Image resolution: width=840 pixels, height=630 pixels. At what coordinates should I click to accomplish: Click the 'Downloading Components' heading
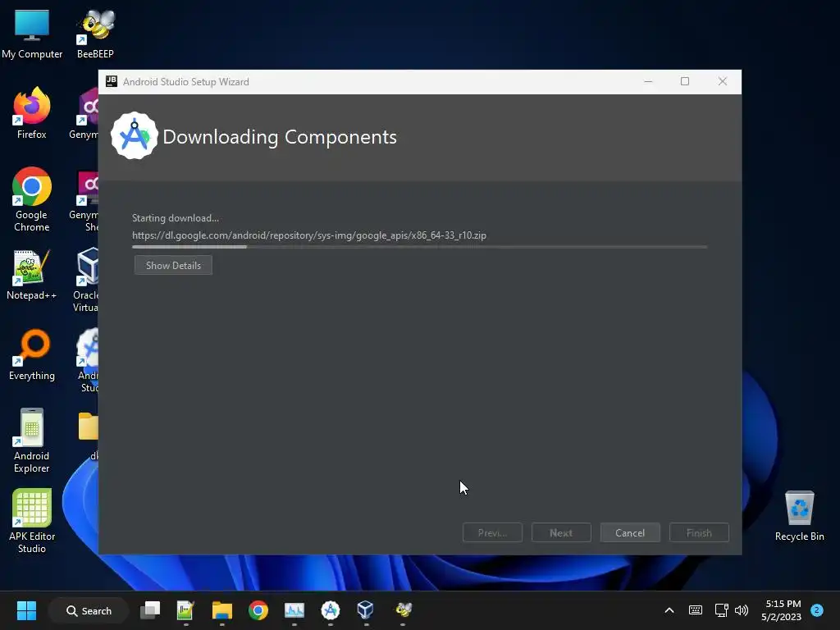pyautogui.click(x=280, y=137)
